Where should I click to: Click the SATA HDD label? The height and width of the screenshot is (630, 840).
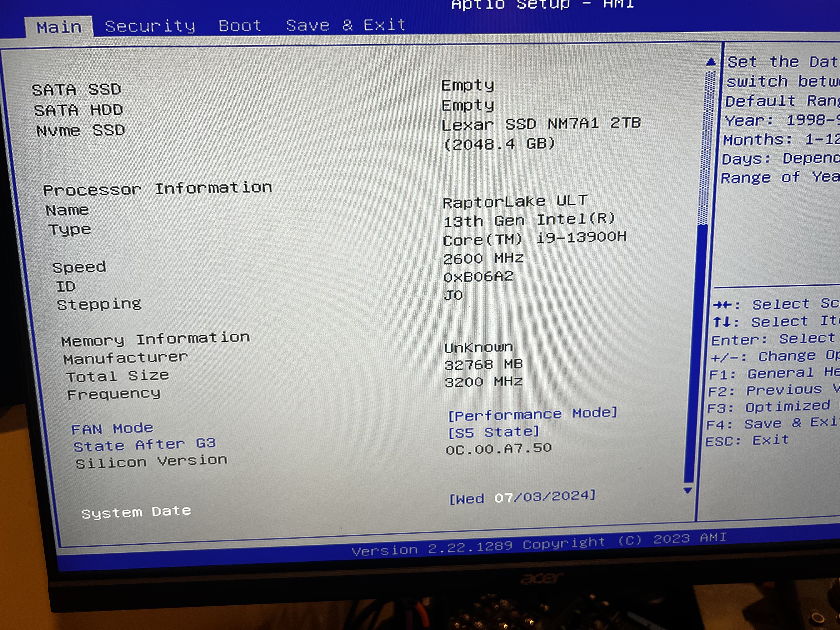(79, 110)
